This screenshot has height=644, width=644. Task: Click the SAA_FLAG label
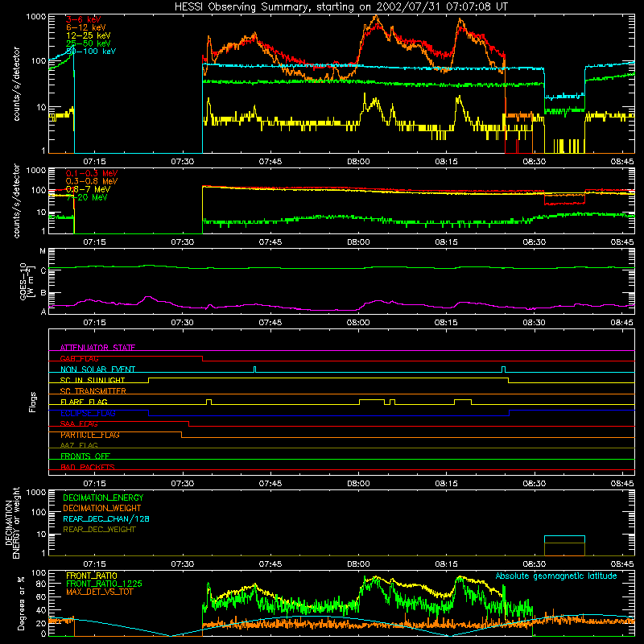coord(79,424)
